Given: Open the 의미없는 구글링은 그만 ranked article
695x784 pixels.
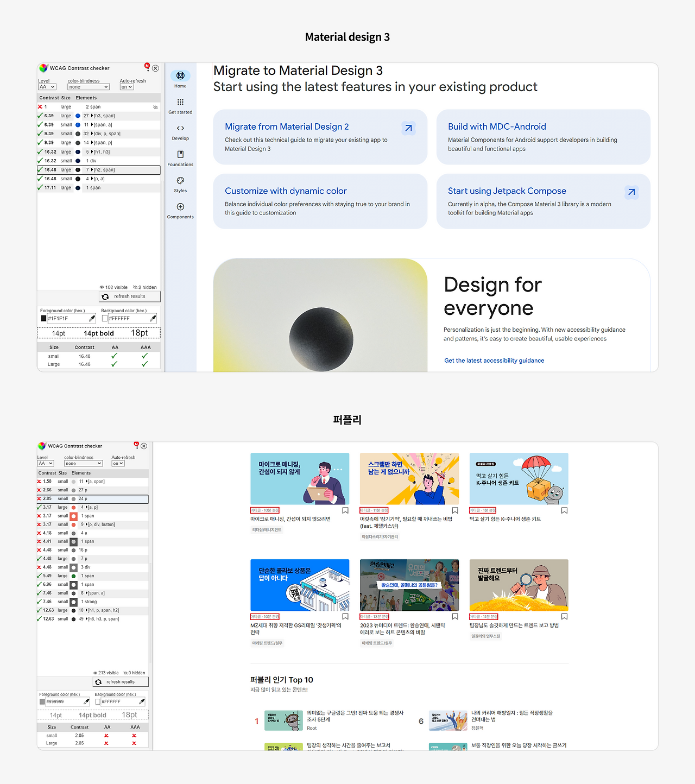Looking at the screenshot, I should pyautogui.click(x=355, y=716).
